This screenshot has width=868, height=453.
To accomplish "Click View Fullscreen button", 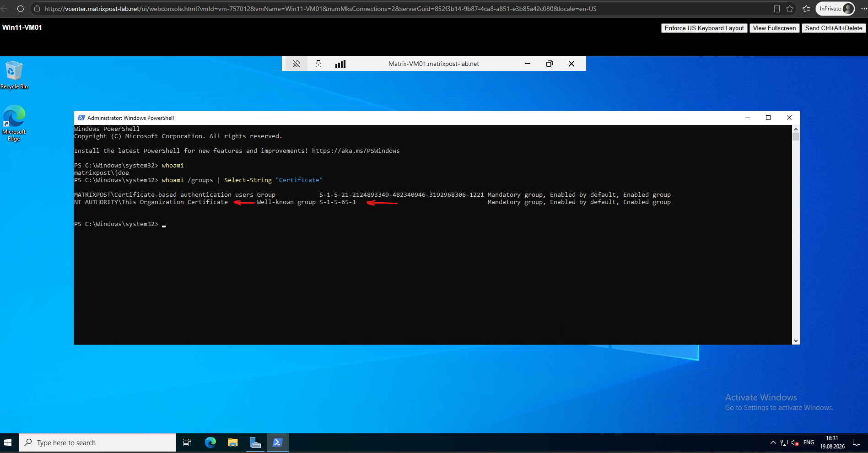I will point(774,28).
